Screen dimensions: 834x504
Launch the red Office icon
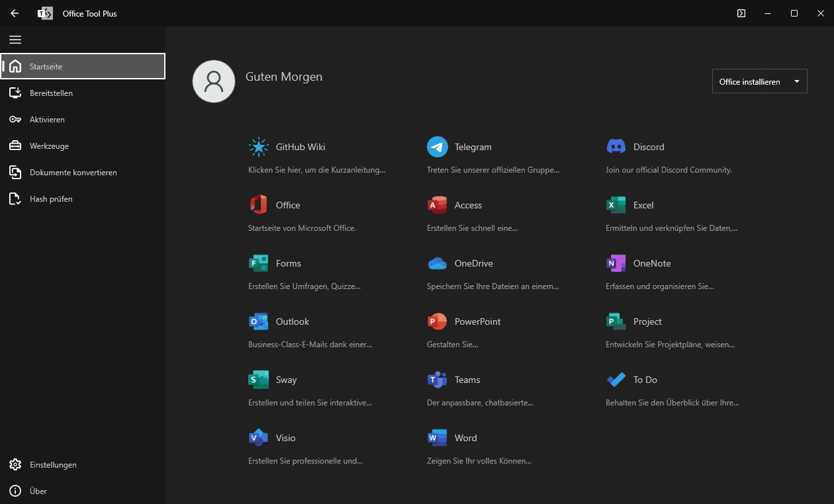coord(258,205)
